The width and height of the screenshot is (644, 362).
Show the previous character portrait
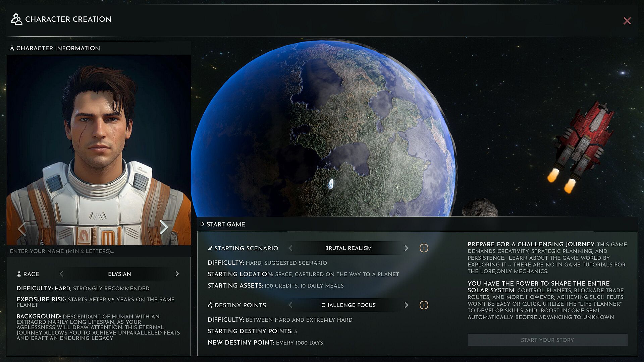pyautogui.click(x=22, y=229)
